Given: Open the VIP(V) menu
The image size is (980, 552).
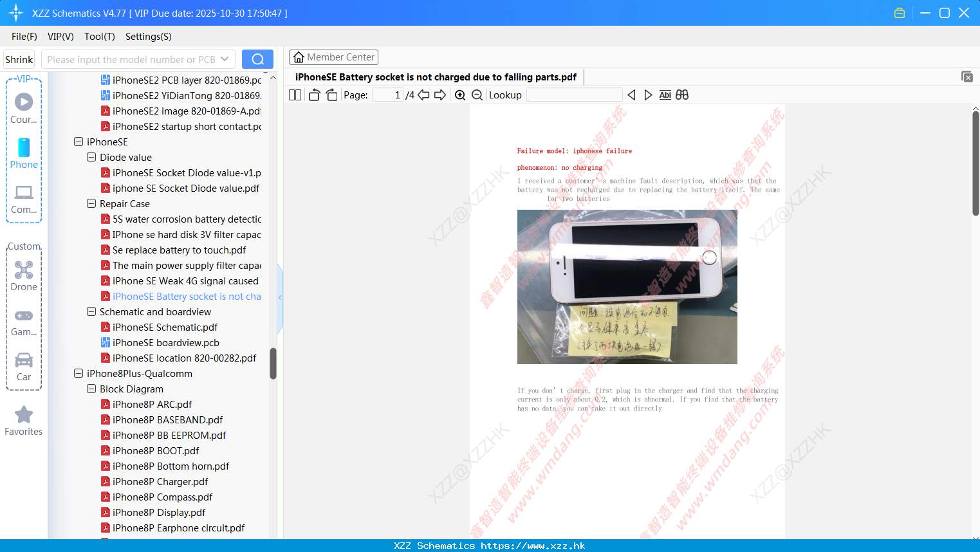Looking at the screenshot, I should coord(60,37).
